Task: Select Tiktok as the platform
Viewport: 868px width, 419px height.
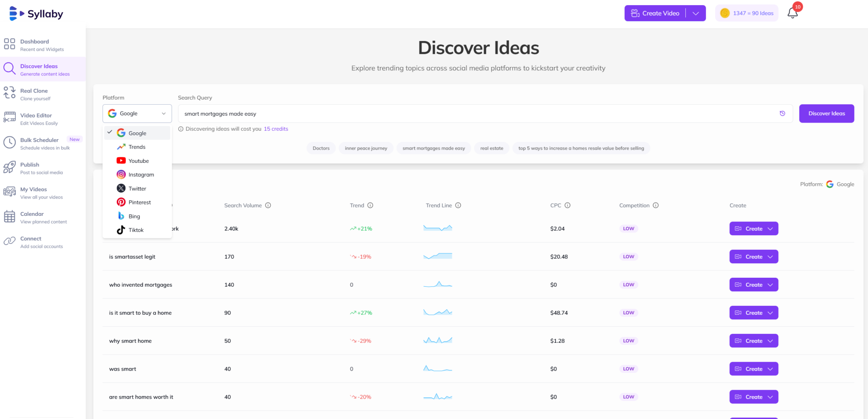Action: coord(136,230)
